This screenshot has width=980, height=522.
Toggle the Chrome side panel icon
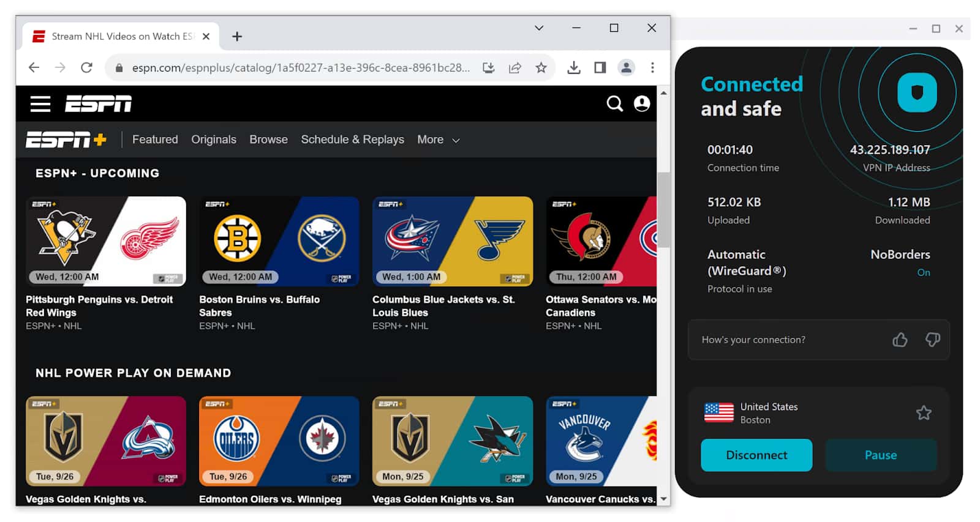pyautogui.click(x=600, y=67)
